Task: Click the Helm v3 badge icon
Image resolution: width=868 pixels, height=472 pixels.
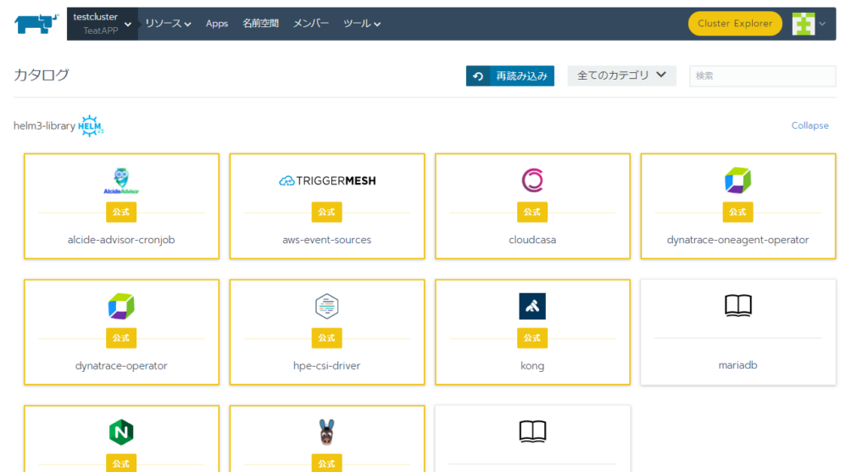Action: coord(91,126)
